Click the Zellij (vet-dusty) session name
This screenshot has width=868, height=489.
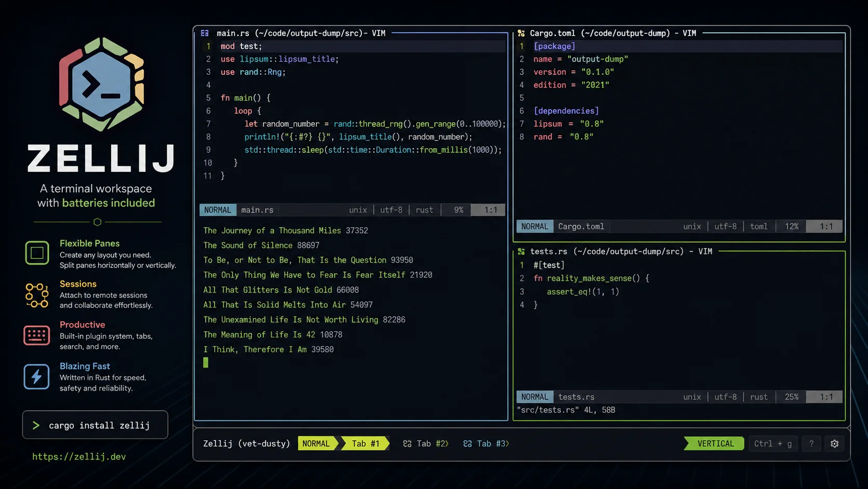click(x=247, y=444)
